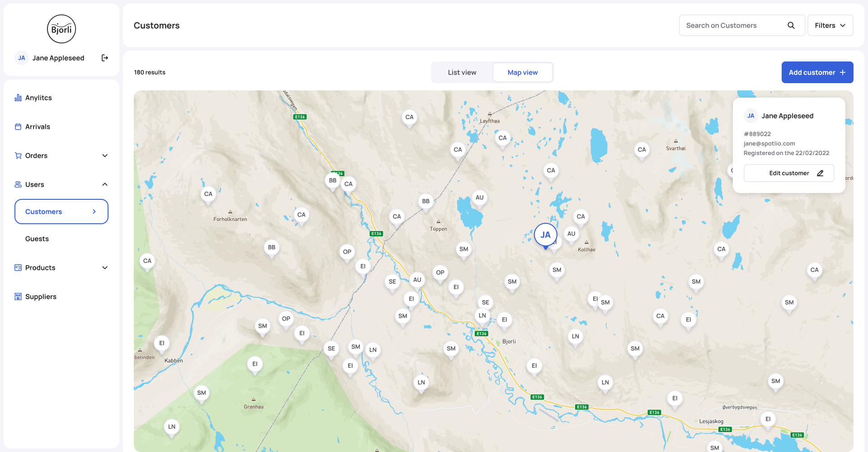Click the Anylitcs bar chart icon

pos(18,98)
